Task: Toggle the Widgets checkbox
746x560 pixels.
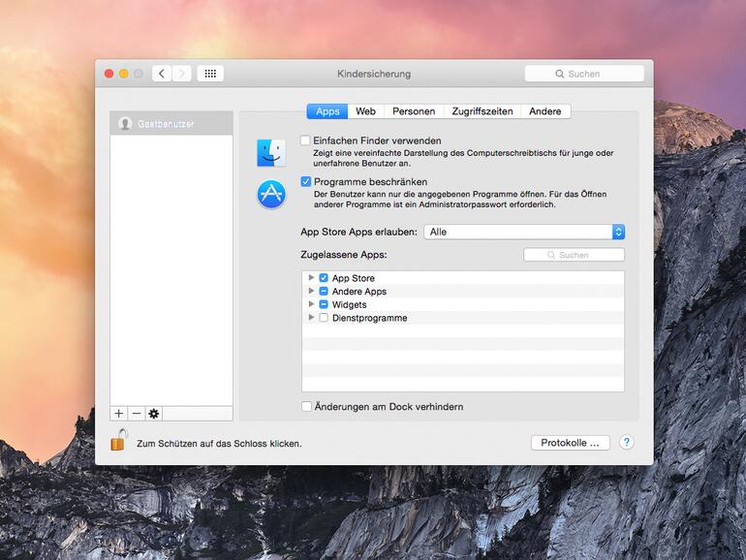Action: (x=324, y=304)
